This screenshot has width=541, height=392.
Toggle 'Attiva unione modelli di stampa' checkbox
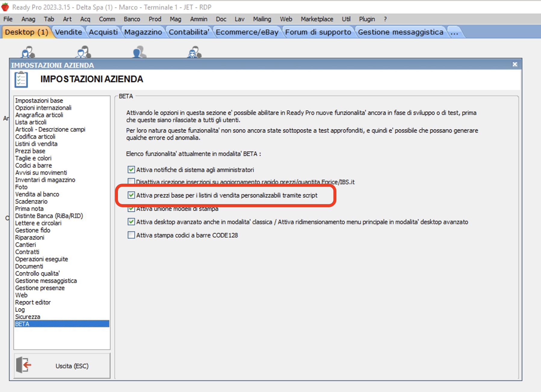click(131, 208)
